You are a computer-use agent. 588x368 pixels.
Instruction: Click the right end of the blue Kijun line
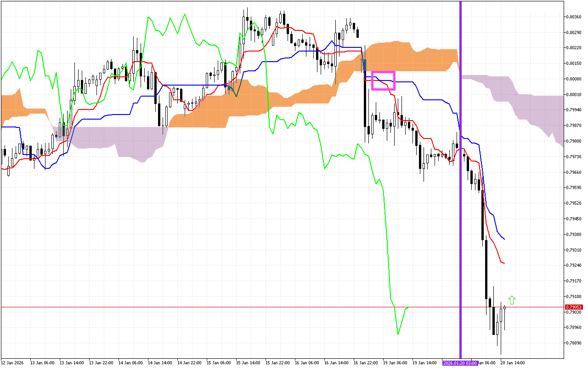(505, 239)
